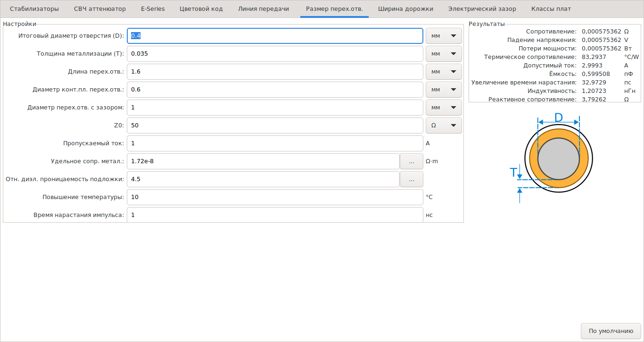
Task: Open the Стабилизаторы tab
Action: coord(34,9)
